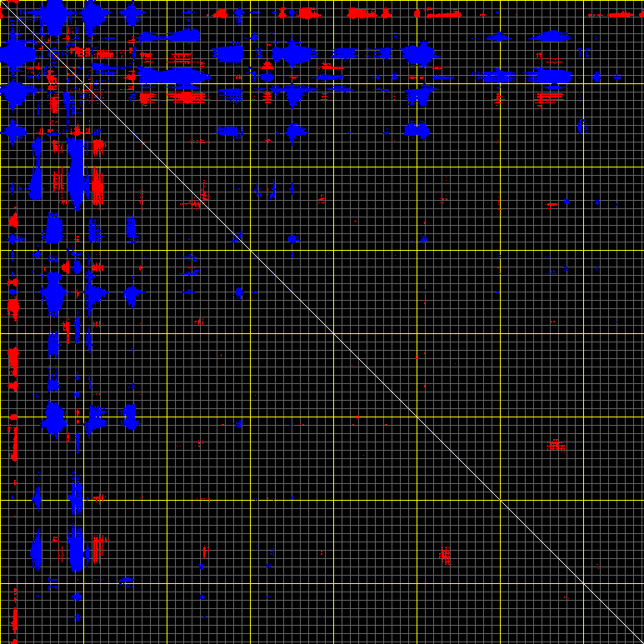Click the isolated red cluster above the diagonal, lower-right
The height and width of the screenshot is (644, 644).
(x=556, y=446)
